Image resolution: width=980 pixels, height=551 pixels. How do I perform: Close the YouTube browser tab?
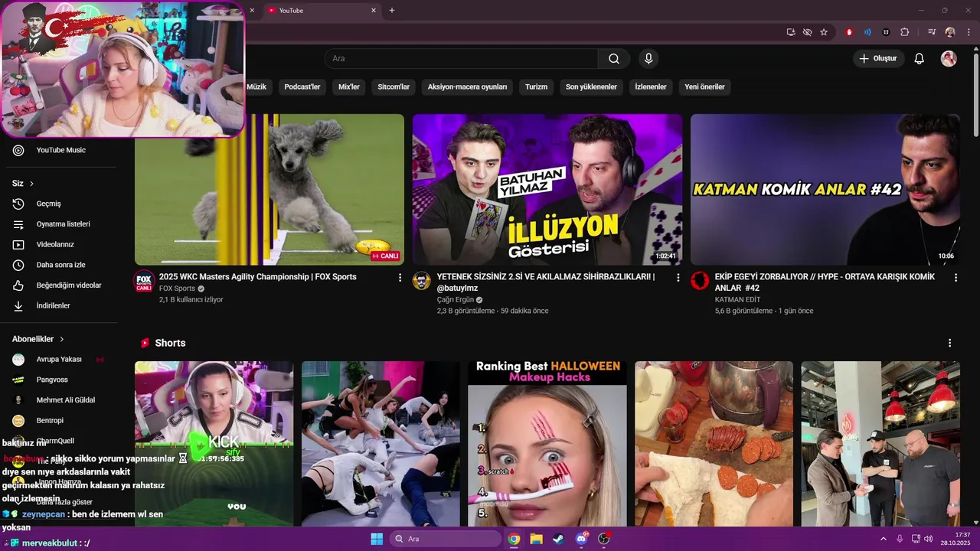pos(374,11)
